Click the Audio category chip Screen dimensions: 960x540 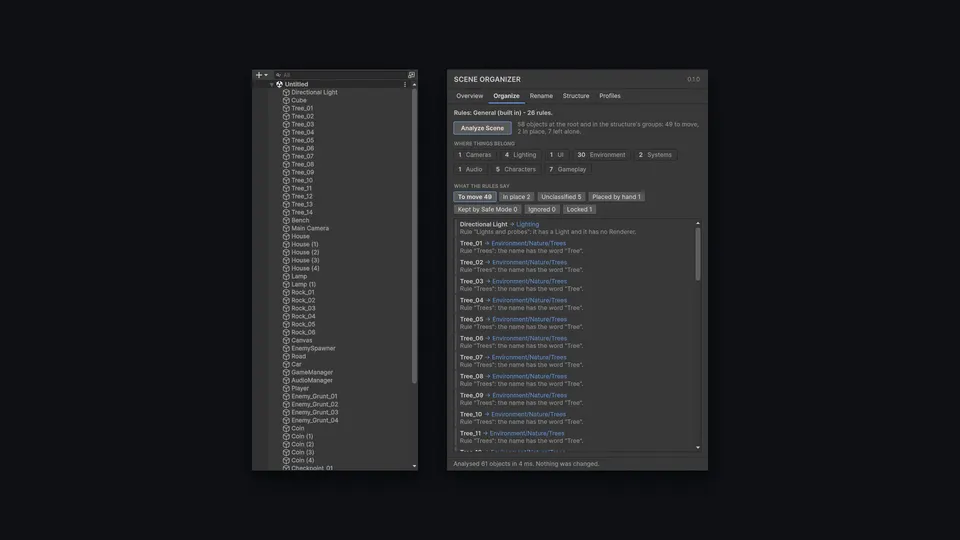[470, 170]
